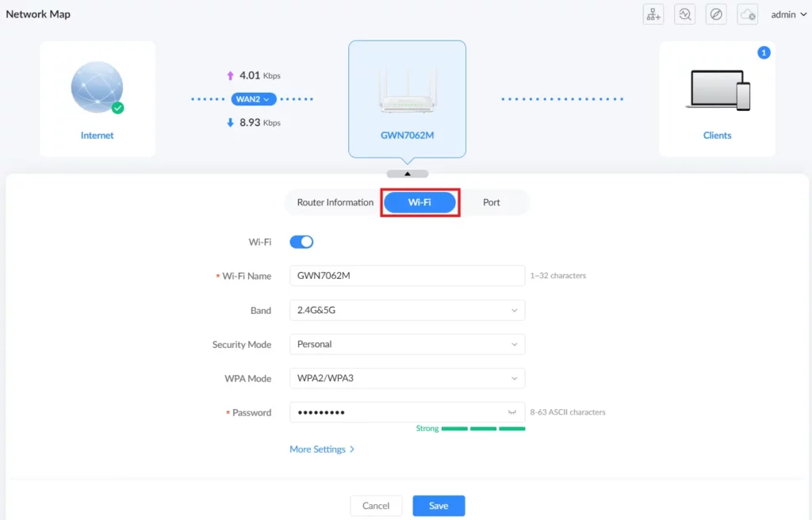Click the 8-63 ASCII characters hint
This screenshot has height=520, width=812.
(x=568, y=412)
